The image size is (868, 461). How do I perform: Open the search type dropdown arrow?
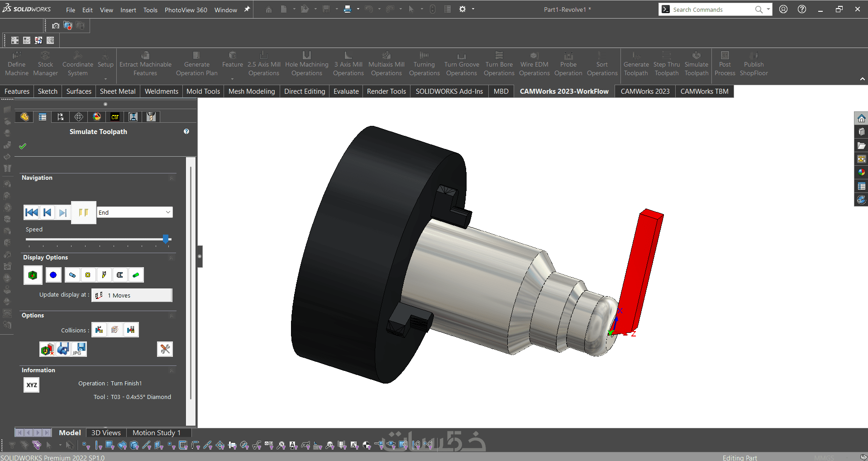click(x=768, y=9)
